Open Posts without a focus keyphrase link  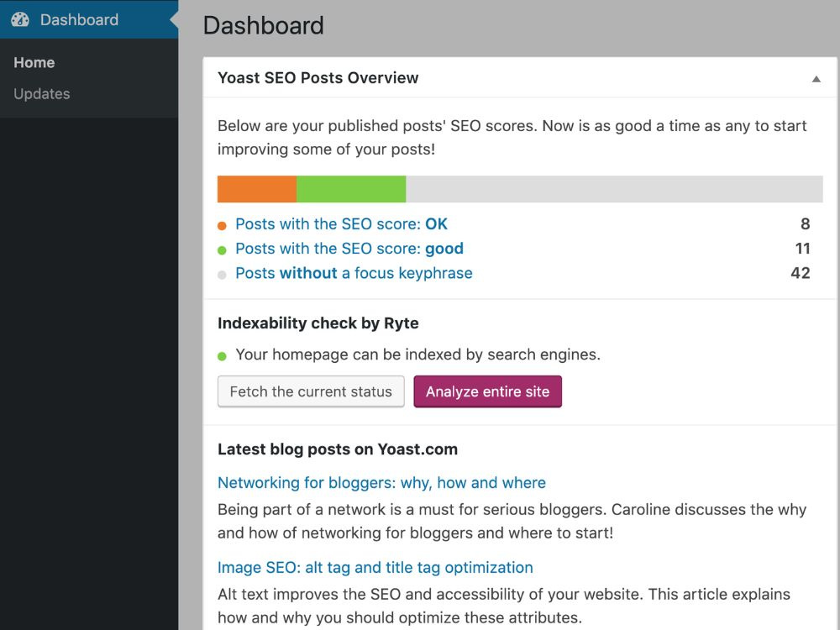(354, 273)
